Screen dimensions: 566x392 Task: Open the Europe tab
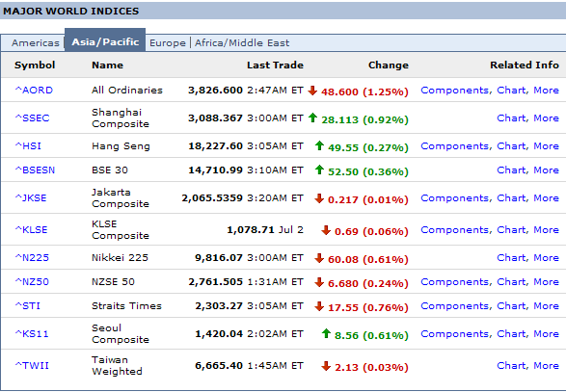[168, 43]
